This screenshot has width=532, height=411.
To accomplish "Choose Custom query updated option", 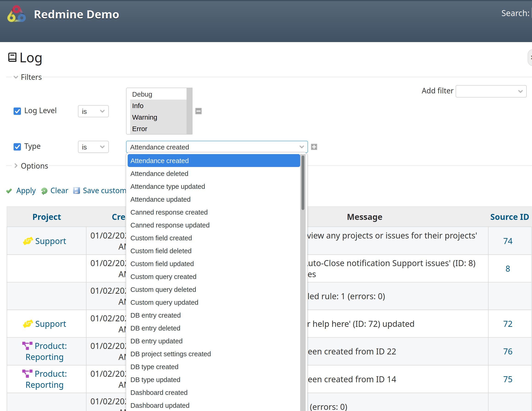I will pos(214,302).
